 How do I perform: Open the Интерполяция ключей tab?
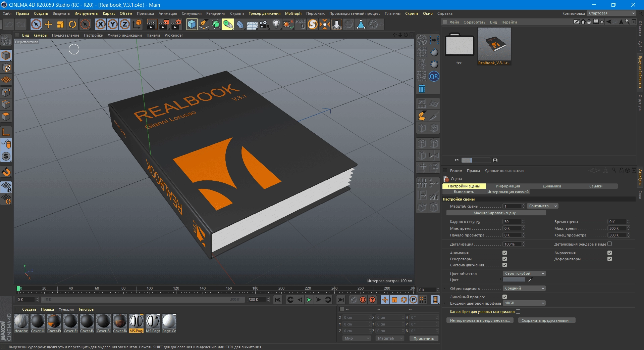pos(508,192)
